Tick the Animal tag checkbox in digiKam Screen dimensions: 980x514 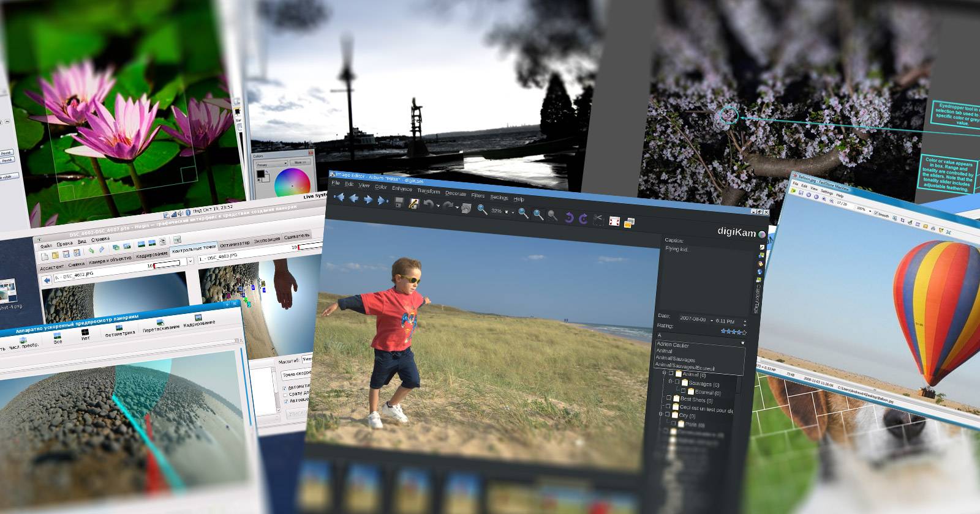[x=671, y=374]
